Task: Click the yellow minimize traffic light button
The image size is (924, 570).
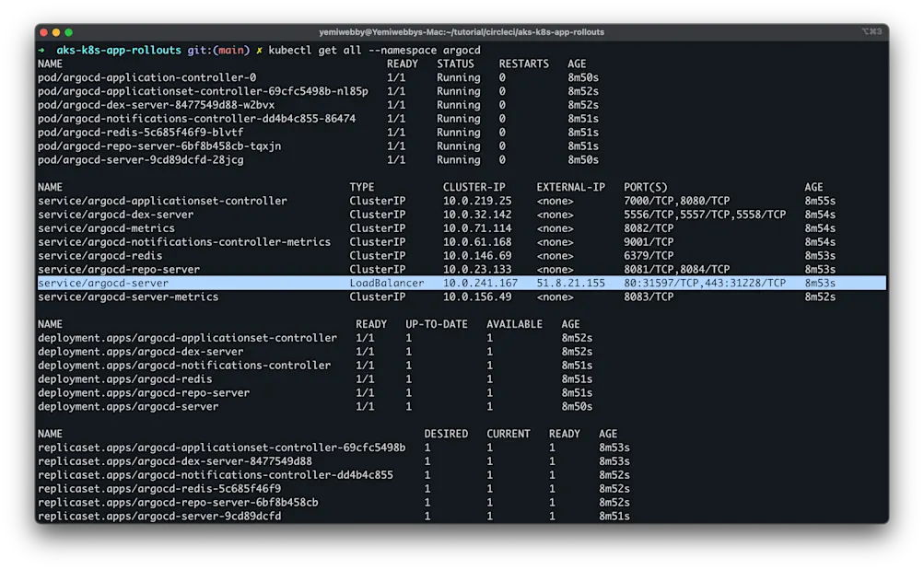Action: (54, 30)
